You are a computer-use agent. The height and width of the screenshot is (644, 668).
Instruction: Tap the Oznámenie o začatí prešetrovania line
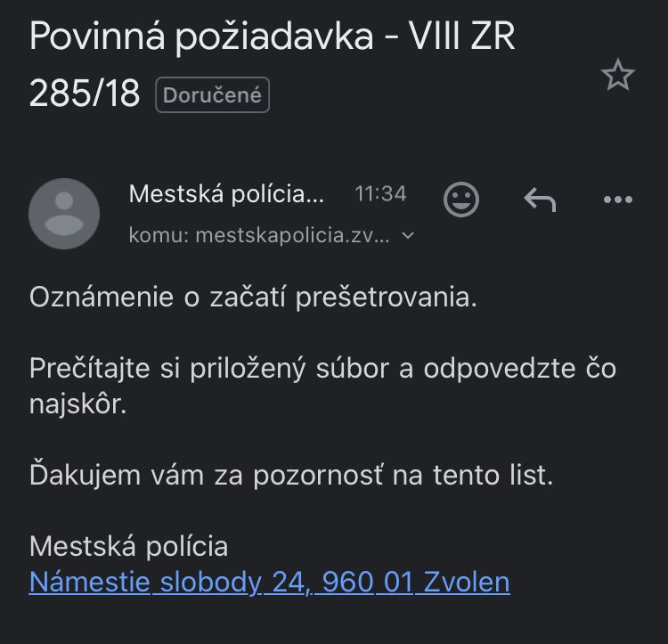click(254, 298)
